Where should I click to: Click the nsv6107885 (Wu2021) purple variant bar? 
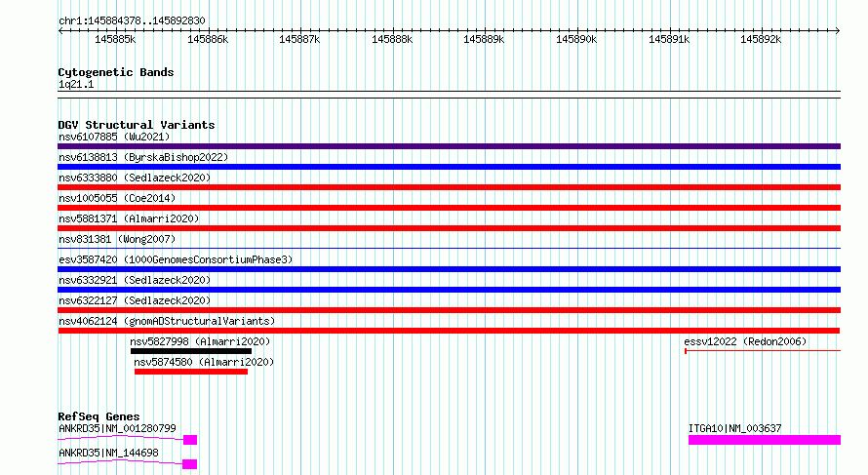point(449,146)
